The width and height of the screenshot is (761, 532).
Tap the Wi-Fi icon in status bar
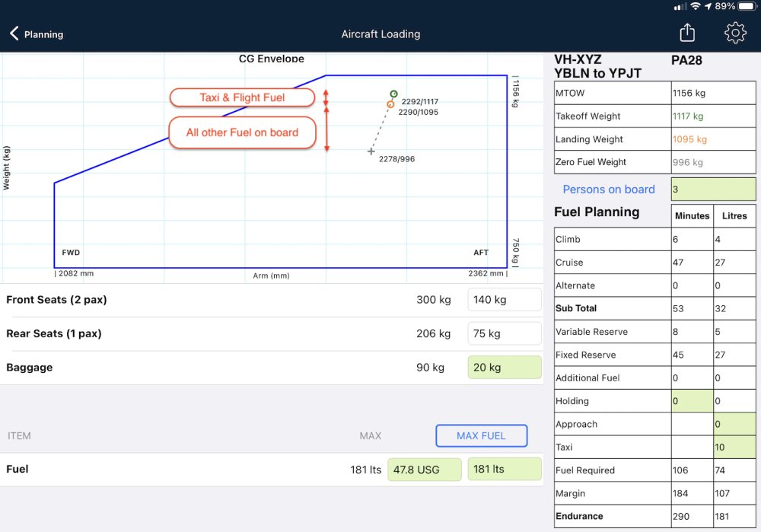click(696, 6)
